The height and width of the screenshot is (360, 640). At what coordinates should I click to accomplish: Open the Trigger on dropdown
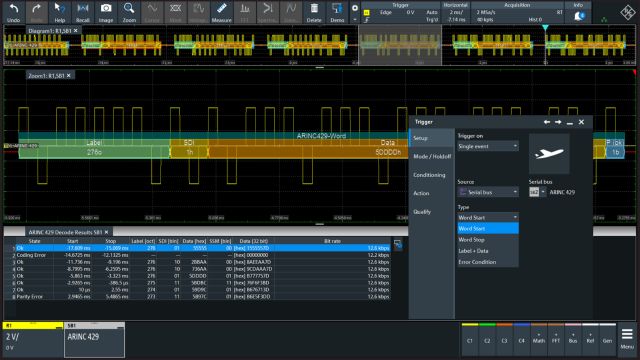point(488,146)
